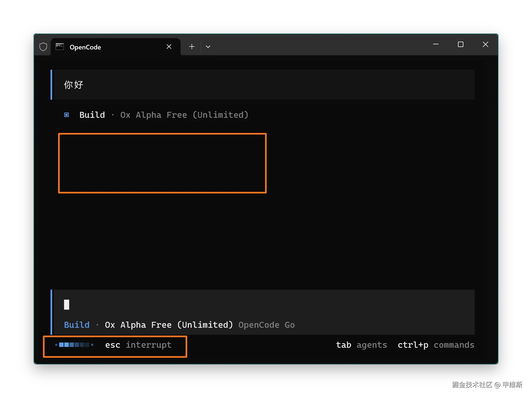Viewport: 532px width, 398px height.
Task: Maximize the terminal window
Action: pyautogui.click(x=461, y=44)
